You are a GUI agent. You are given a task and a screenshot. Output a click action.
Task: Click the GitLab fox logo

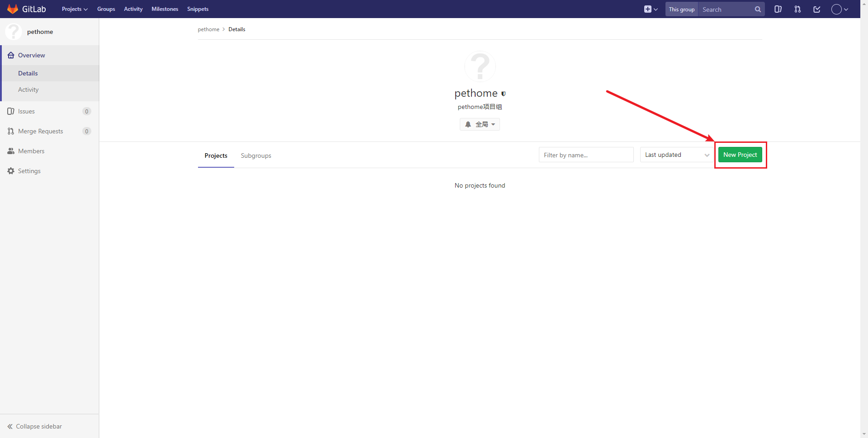pos(13,9)
